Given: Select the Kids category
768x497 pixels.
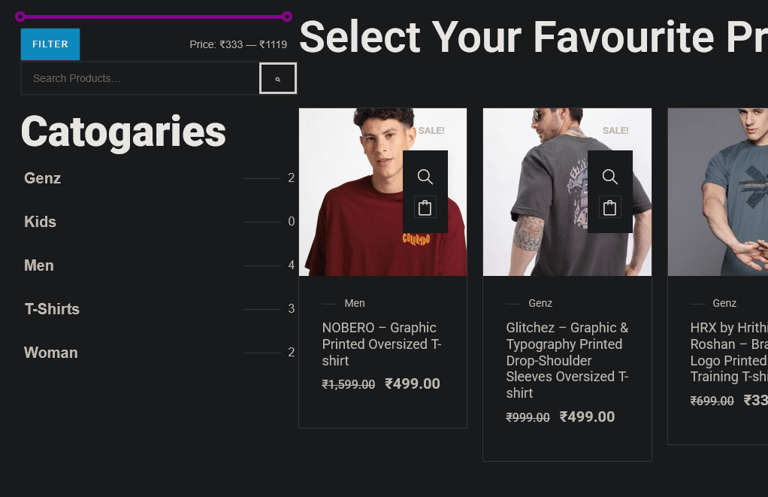Looking at the screenshot, I should pos(40,222).
